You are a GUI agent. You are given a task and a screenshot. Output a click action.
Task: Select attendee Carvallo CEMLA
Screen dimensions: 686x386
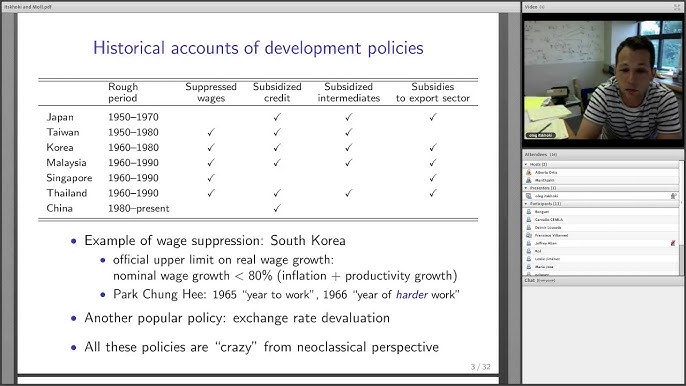tap(602, 220)
